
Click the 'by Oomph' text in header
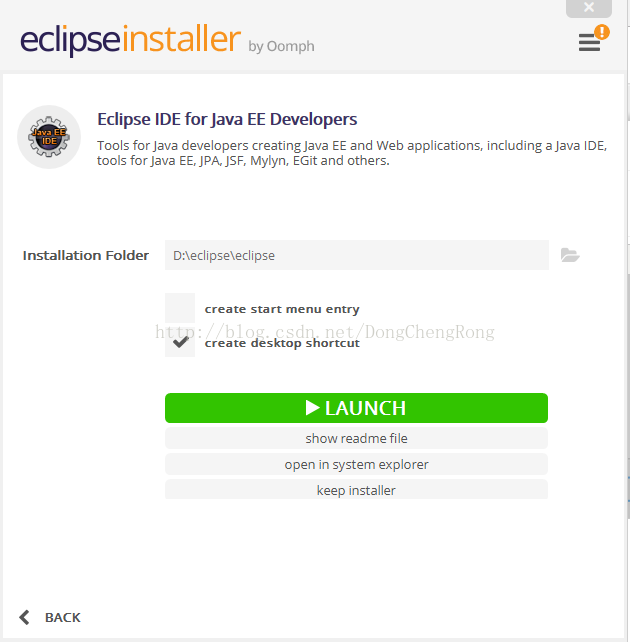281,47
